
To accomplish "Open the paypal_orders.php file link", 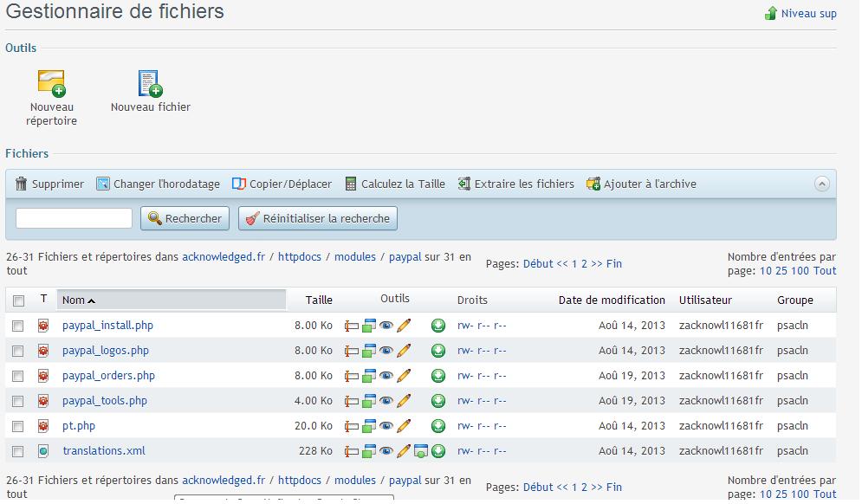I will tap(108, 375).
